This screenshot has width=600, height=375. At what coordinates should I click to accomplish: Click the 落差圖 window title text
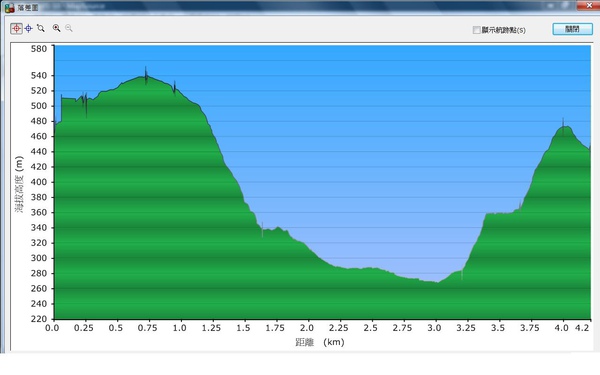(28, 8)
